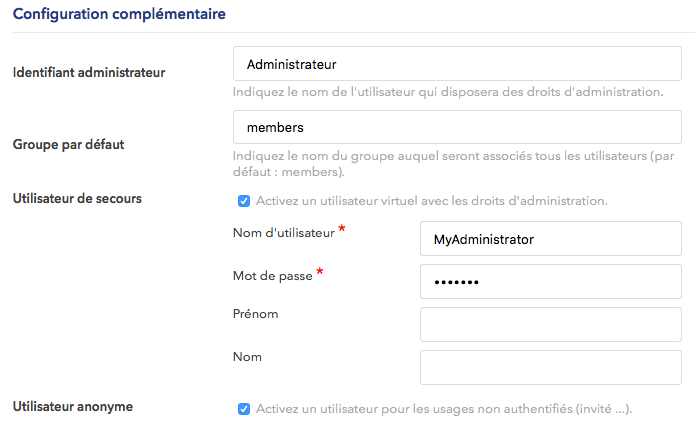Click the help text about droits d'administration

[x=447, y=92]
